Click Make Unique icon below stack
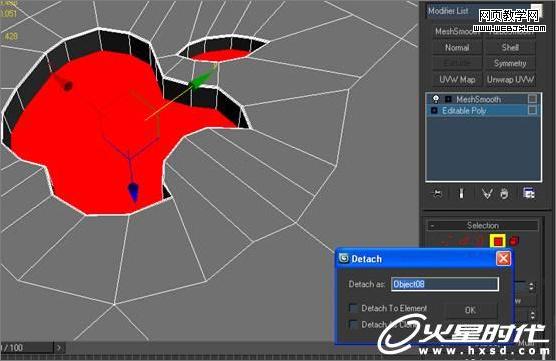556x361 pixels. 487,194
